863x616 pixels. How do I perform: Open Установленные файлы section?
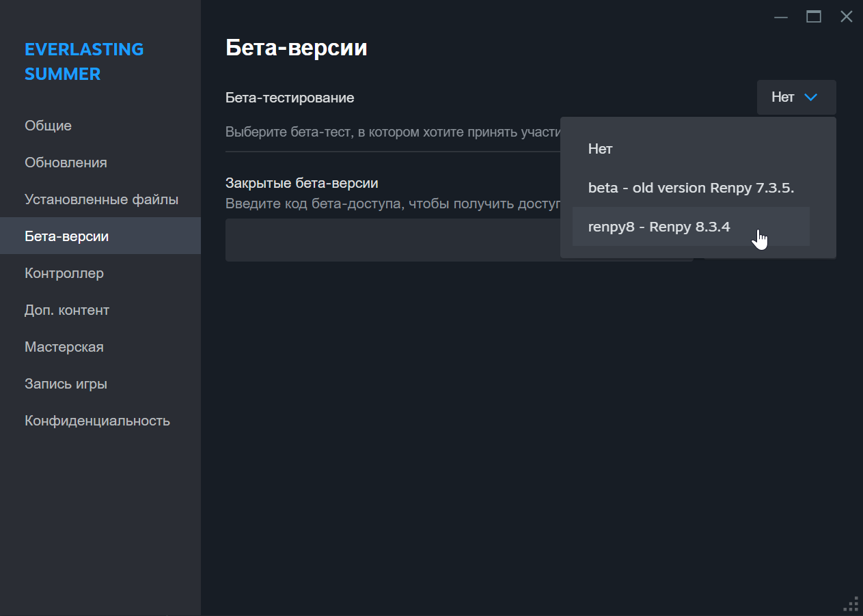pos(101,199)
